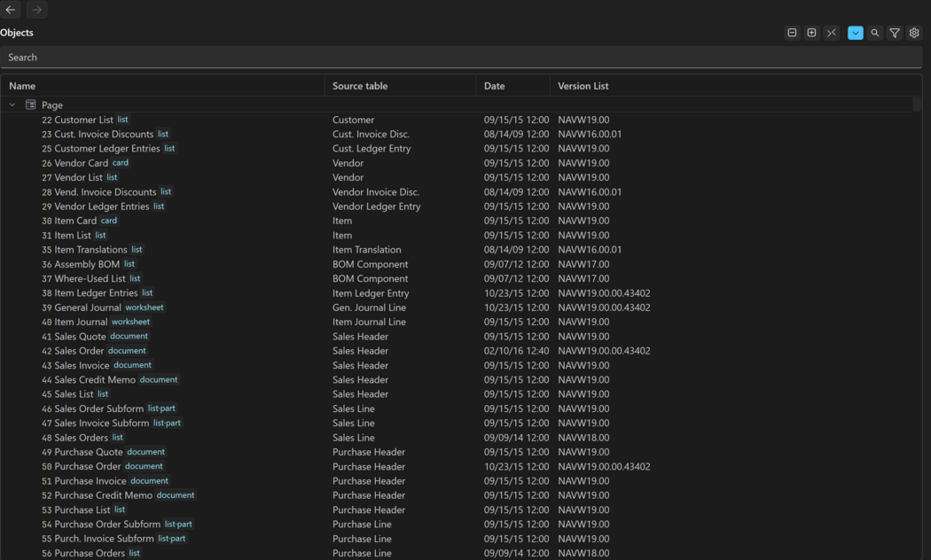Select 36 Assembly BOM

pyautogui.click(x=81, y=264)
